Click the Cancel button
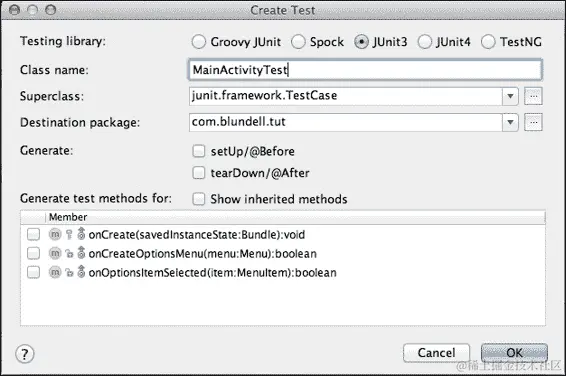566x376 pixels. pos(436,353)
